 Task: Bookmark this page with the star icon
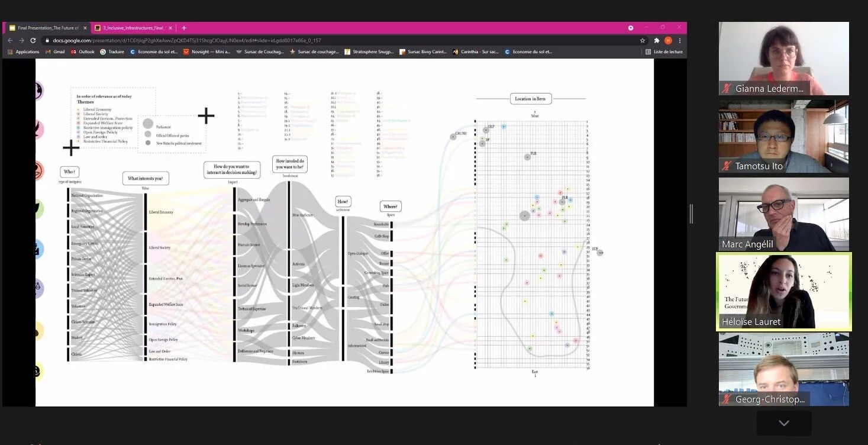[x=643, y=40]
